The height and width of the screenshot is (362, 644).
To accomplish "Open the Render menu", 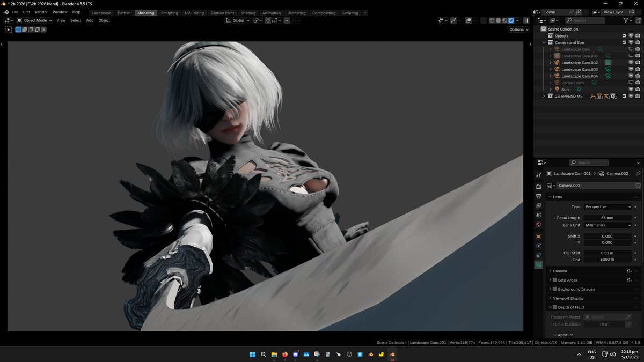I will click(x=41, y=12).
